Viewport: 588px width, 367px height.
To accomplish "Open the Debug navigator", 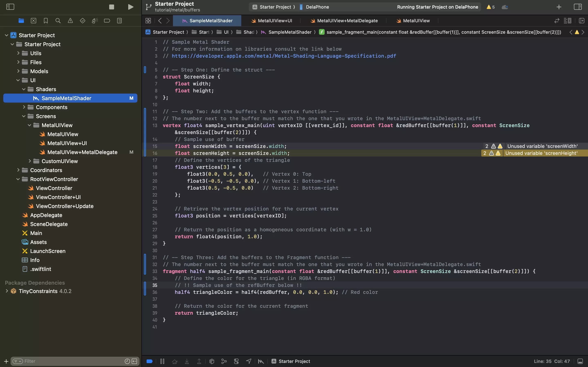I will tap(95, 21).
